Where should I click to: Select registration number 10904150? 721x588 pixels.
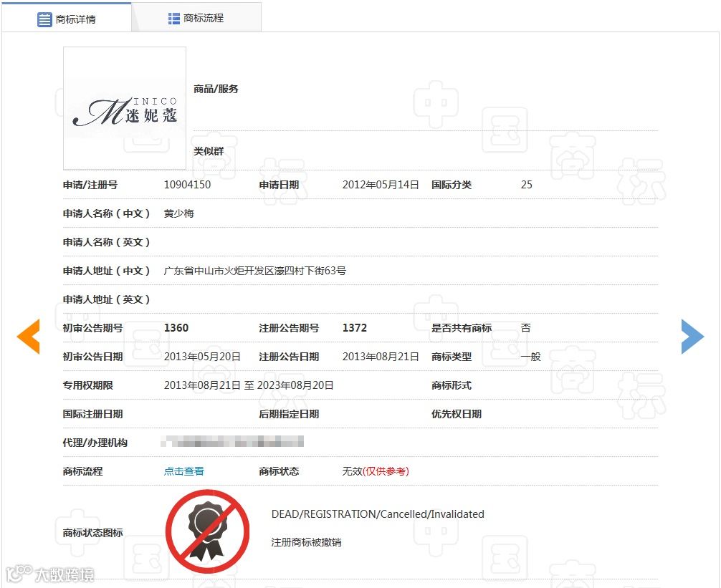(187, 185)
